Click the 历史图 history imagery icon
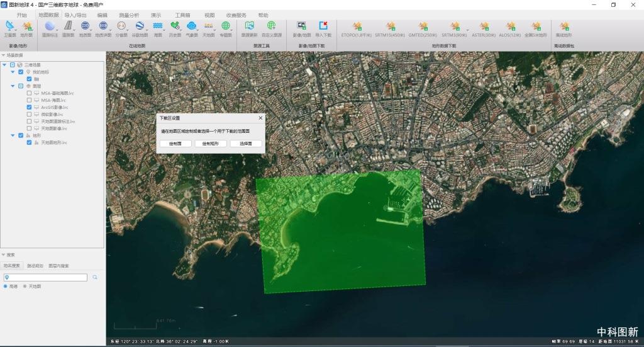The image size is (644, 347). (175, 26)
